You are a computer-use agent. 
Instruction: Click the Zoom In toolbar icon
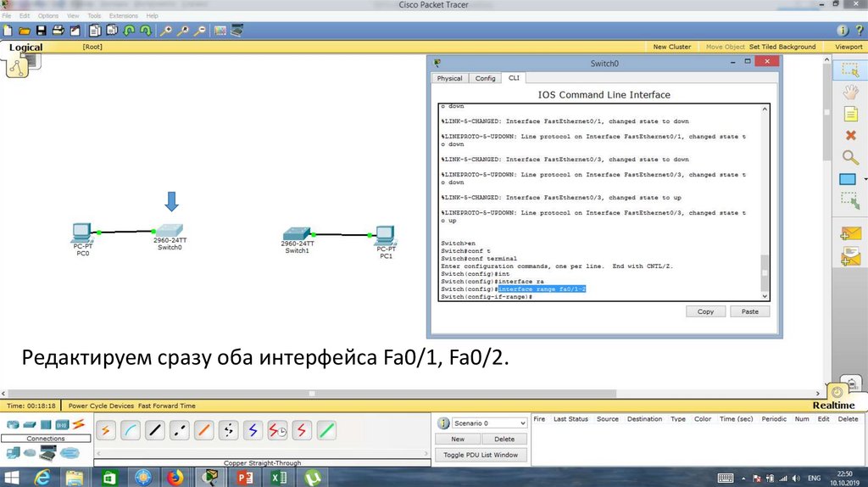click(x=167, y=31)
